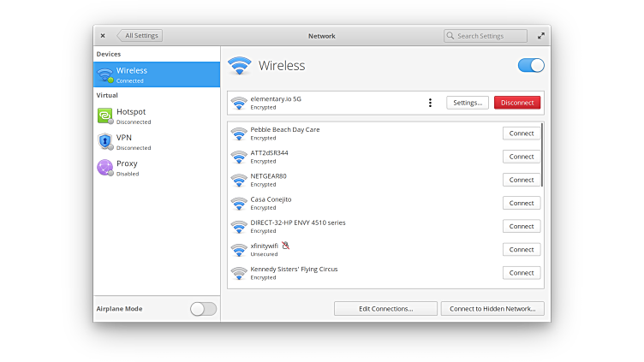
Task: Go back to All Settings
Action: coord(140,36)
